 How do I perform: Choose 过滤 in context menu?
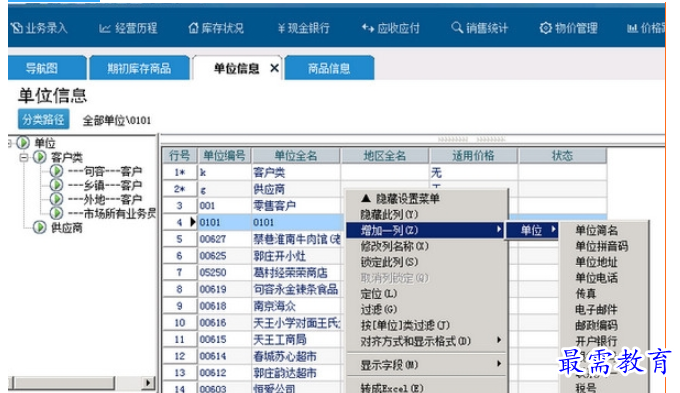pos(427,309)
